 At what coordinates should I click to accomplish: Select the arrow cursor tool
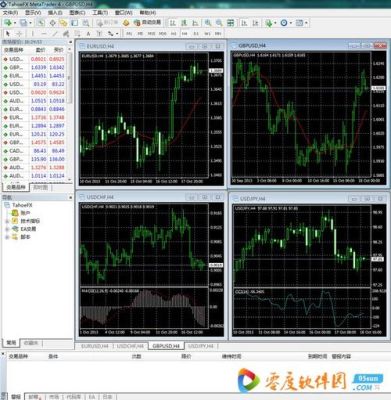[8, 34]
